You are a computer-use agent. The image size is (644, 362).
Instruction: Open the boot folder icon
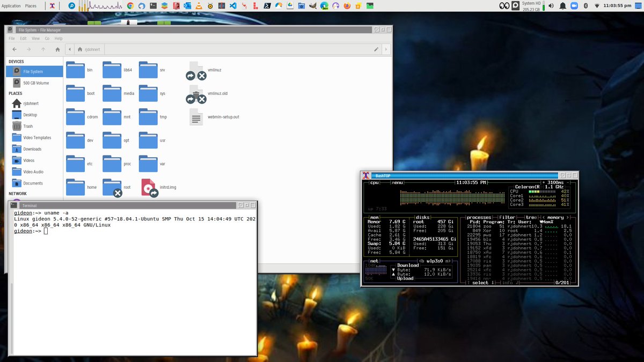tap(76, 92)
